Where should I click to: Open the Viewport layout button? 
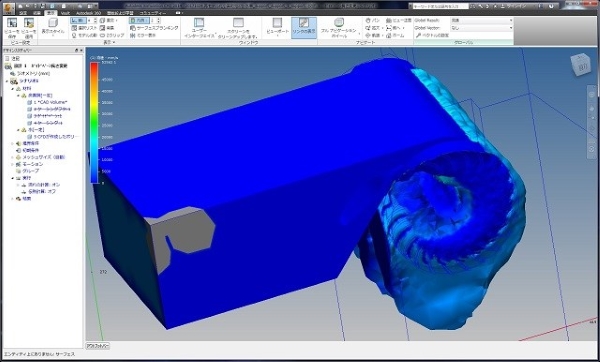277,28
